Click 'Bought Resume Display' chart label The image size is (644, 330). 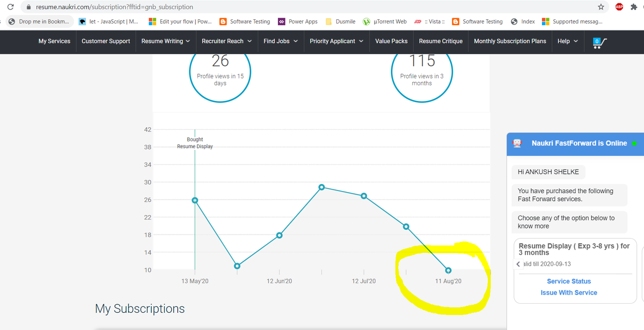(x=195, y=143)
